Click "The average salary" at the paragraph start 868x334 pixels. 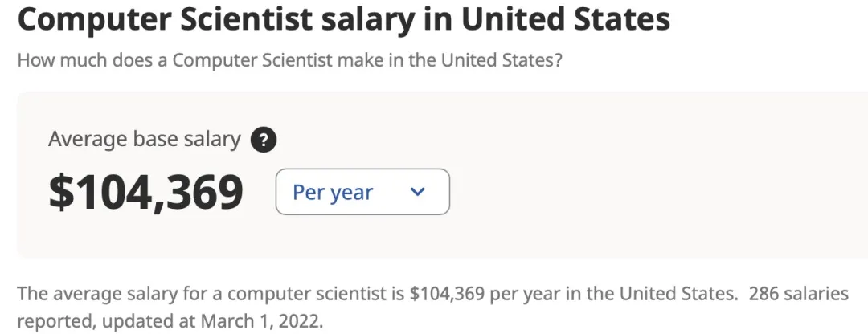point(81,294)
